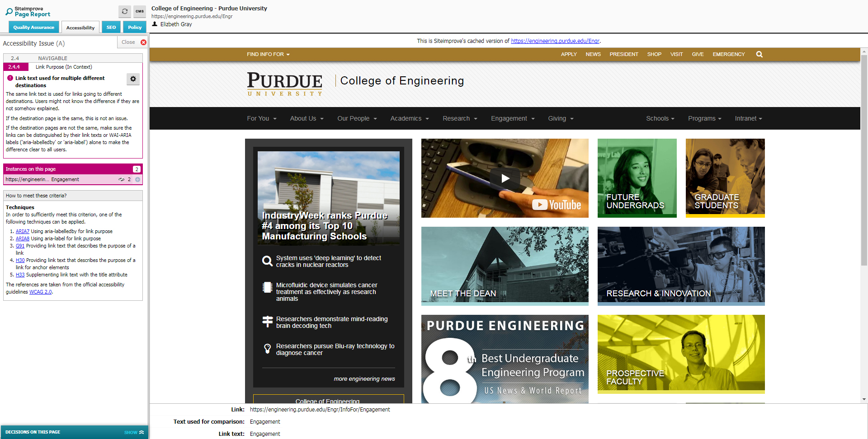Click the red close X icon
Image resolution: width=868 pixels, height=439 pixels.
[143, 42]
